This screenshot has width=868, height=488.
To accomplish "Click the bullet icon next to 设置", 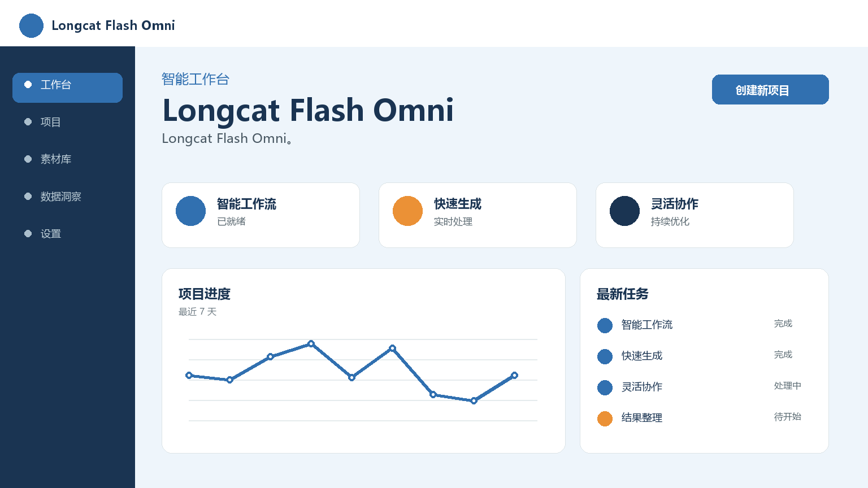I will click(28, 234).
